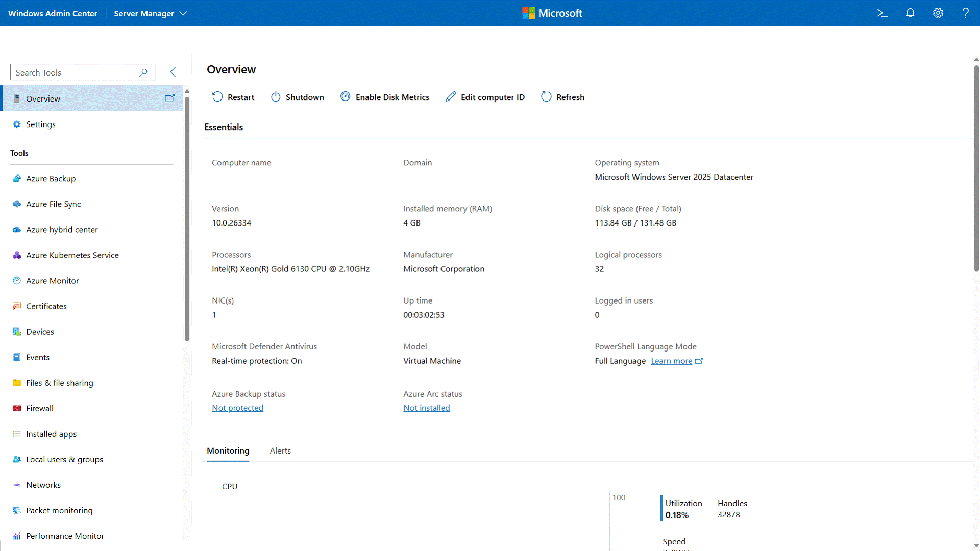The image size is (980, 551).
Task: Open the Not installed Arc link
Action: [426, 408]
